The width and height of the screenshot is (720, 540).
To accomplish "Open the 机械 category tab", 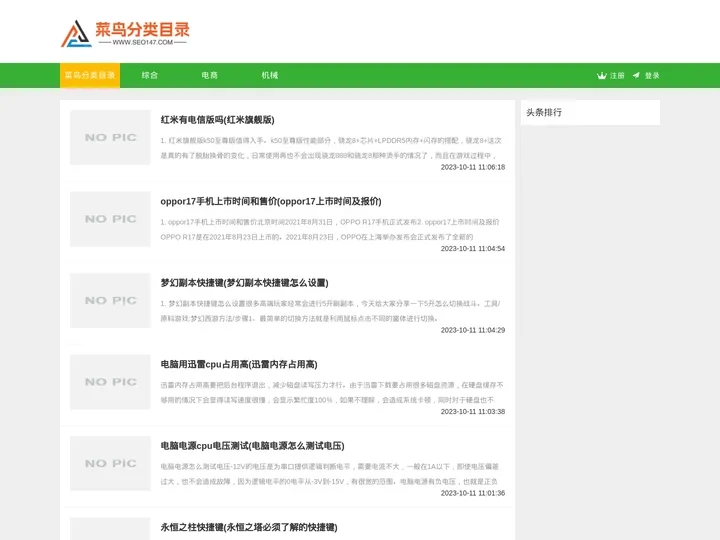I will (270, 75).
